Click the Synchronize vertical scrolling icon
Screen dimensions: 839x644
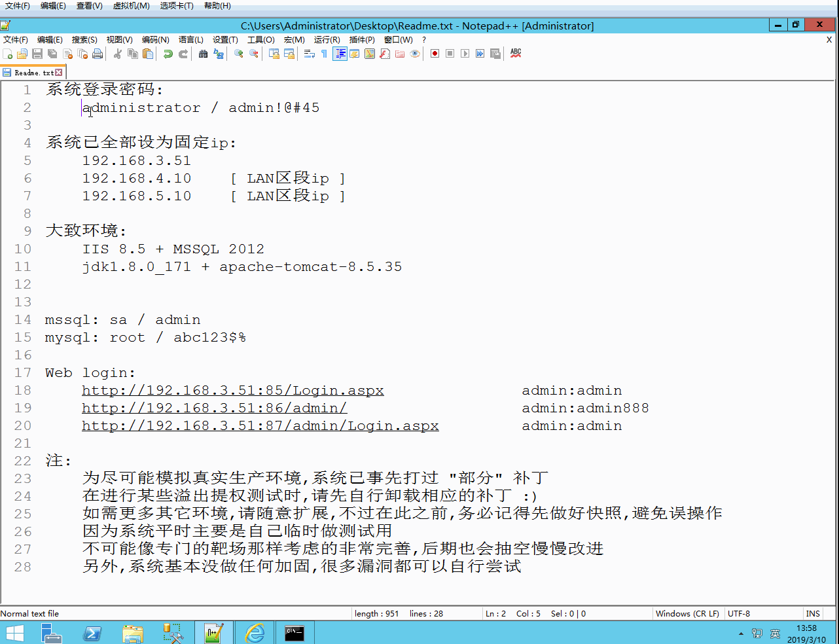[x=274, y=54]
